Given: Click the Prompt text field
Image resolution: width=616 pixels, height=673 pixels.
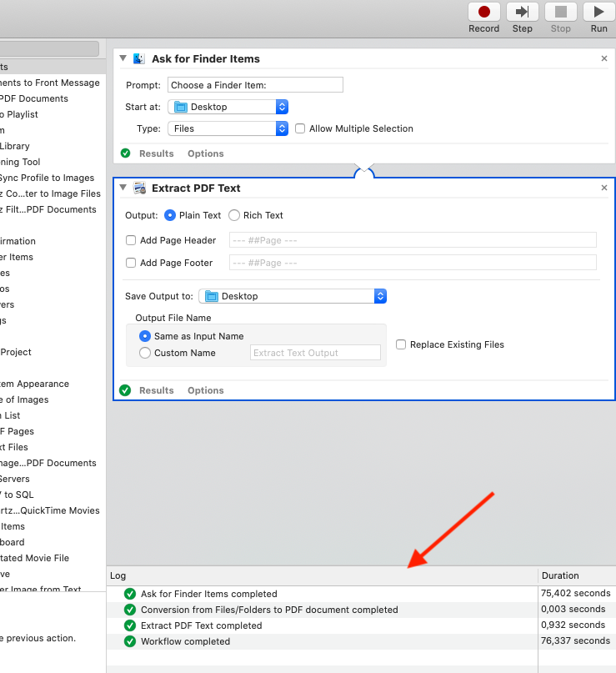Looking at the screenshot, I should tap(255, 85).
